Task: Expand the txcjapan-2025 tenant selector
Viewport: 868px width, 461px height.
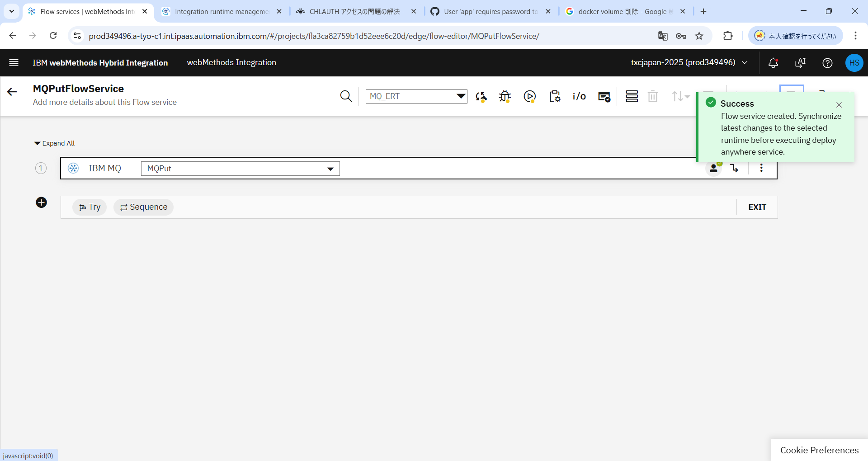Action: click(689, 62)
